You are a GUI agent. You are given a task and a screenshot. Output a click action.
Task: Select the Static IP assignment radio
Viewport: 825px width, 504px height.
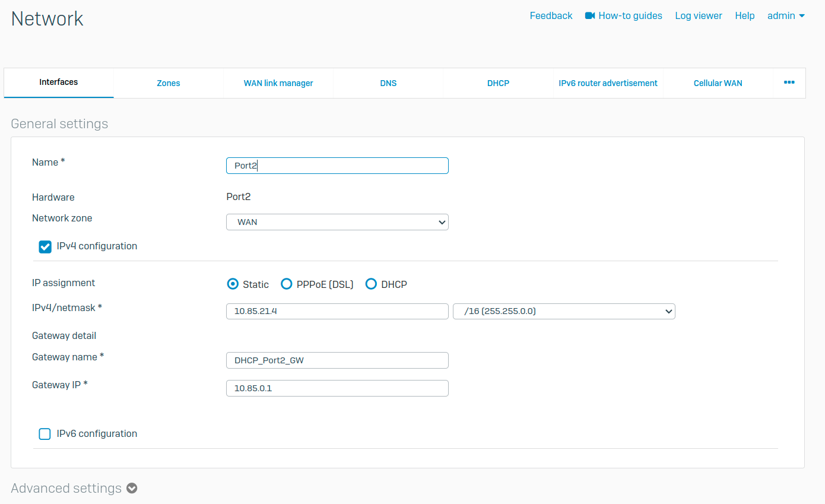(x=233, y=284)
